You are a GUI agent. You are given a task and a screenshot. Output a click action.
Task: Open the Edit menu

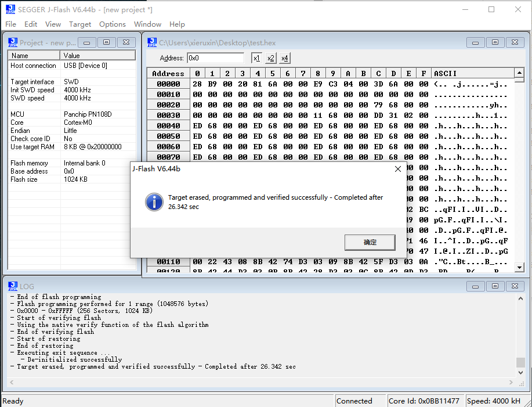(x=31, y=24)
